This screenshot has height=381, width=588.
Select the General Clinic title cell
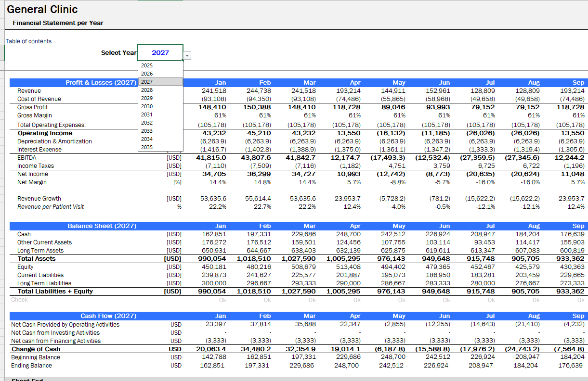pyautogui.click(x=42, y=10)
